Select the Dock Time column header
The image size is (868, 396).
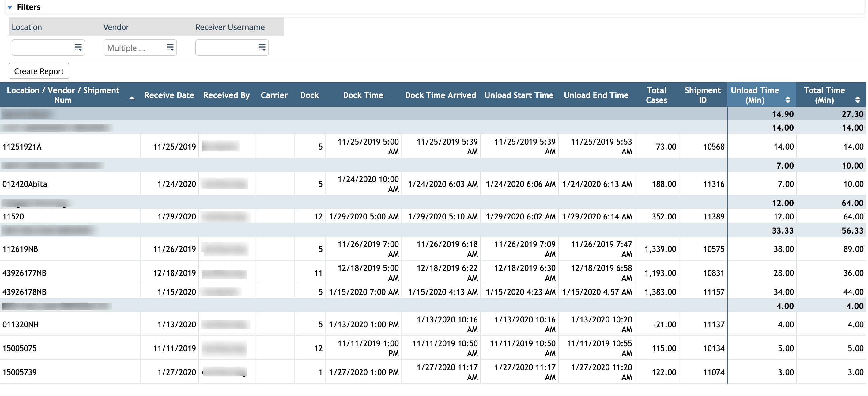[363, 95]
